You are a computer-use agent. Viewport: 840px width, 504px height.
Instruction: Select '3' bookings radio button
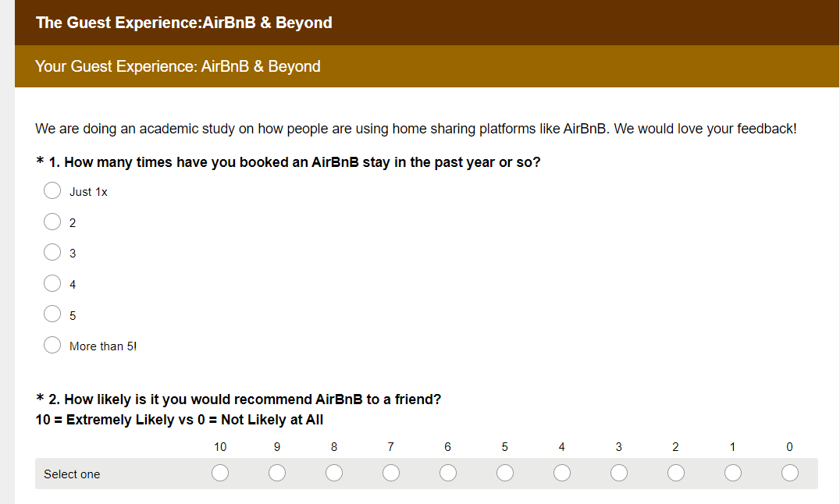(52, 253)
